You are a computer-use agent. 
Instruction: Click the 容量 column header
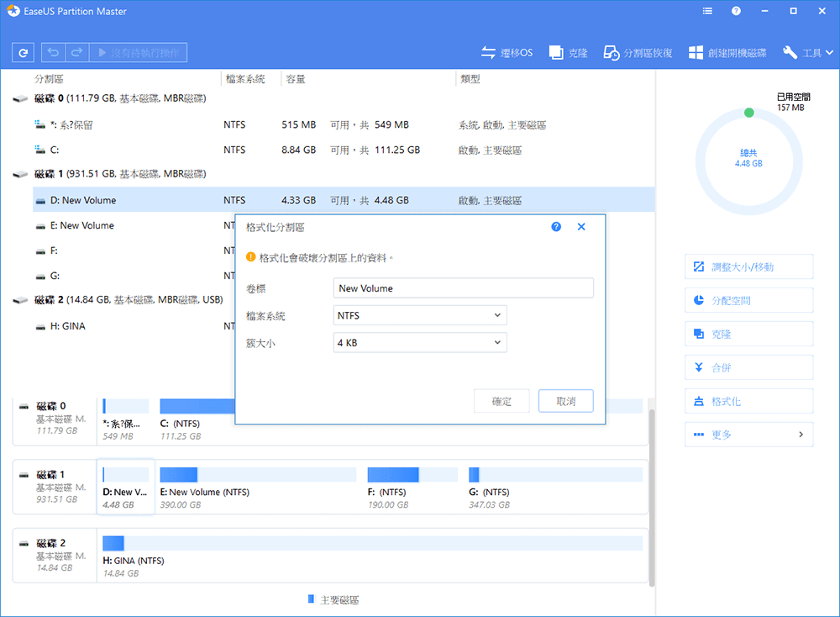(295, 79)
